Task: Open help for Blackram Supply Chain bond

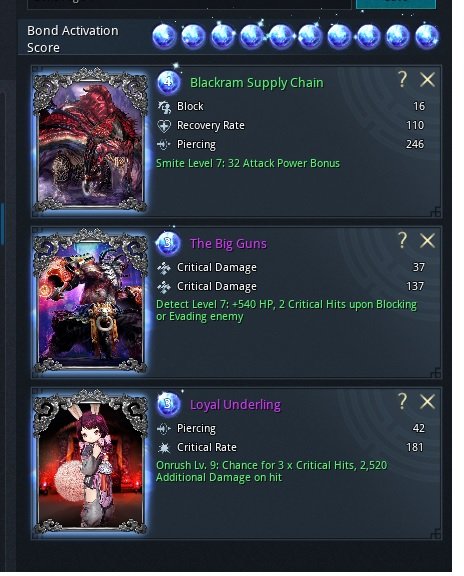Action: click(x=402, y=79)
